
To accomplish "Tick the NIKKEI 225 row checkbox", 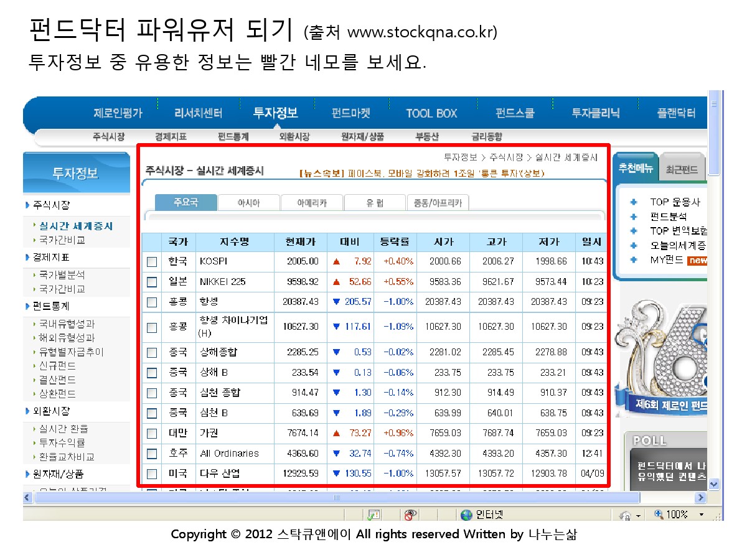I will pos(152,282).
